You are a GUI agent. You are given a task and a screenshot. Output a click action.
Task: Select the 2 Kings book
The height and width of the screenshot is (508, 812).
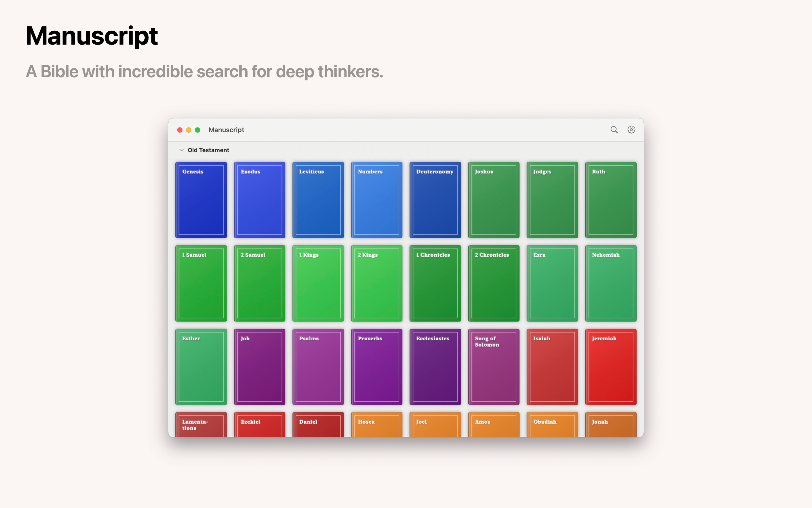pyautogui.click(x=377, y=283)
